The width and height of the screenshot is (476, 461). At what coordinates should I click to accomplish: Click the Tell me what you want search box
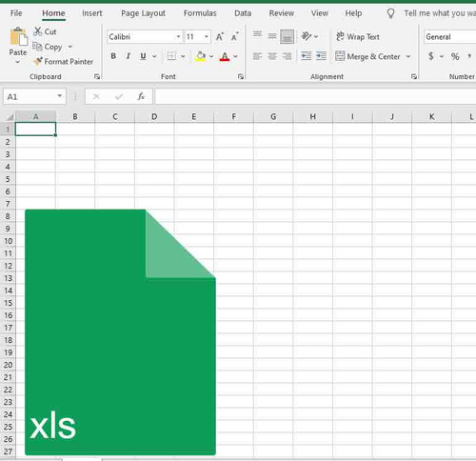pyautogui.click(x=440, y=13)
